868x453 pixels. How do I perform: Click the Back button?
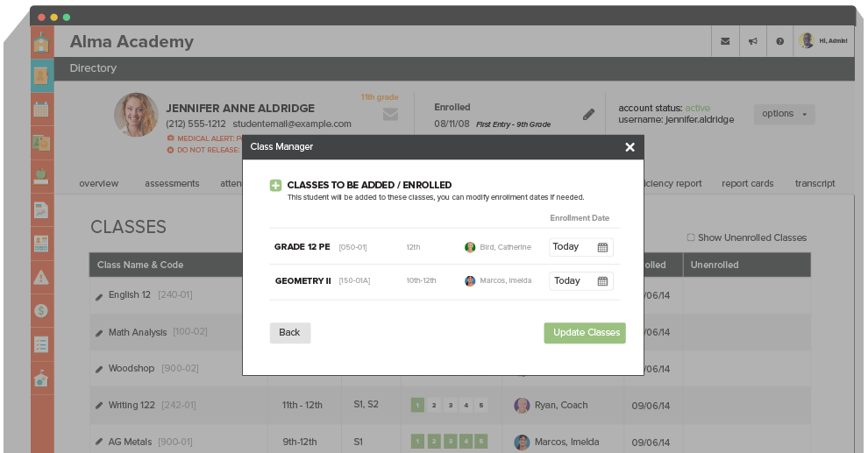[289, 333]
